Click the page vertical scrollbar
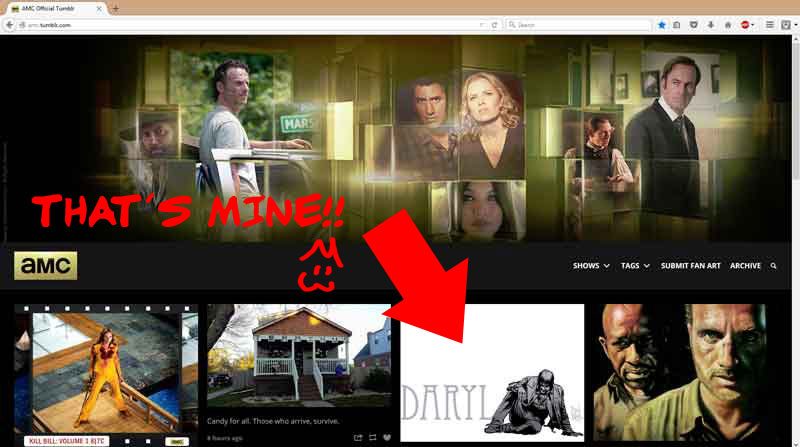 [795, 241]
